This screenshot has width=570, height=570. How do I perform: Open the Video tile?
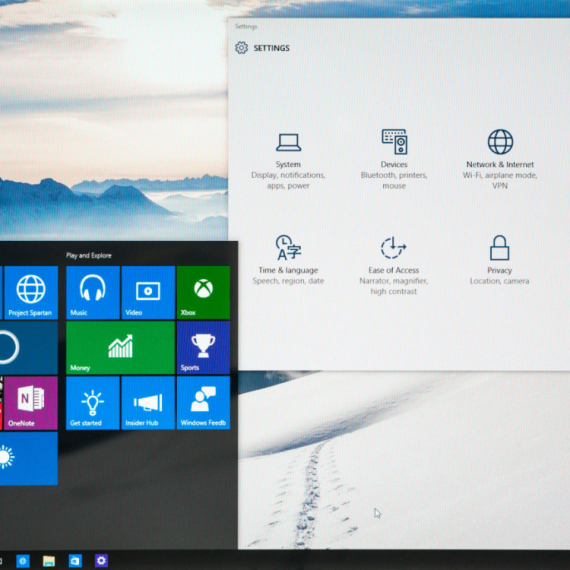(148, 293)
